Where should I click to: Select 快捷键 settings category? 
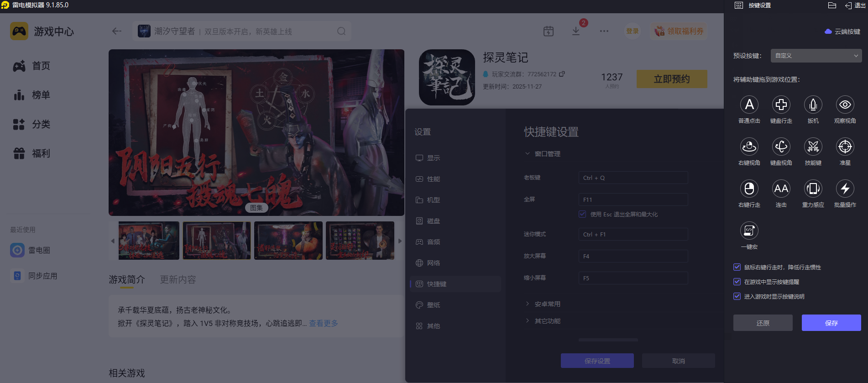tap(455, 284)
